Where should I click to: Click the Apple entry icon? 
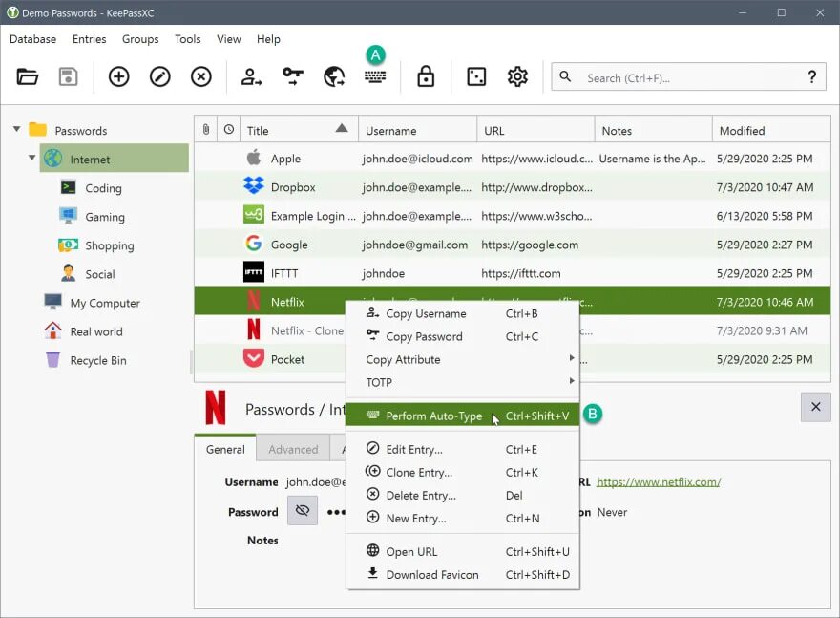pyautogui.click(x=253, y=157)
